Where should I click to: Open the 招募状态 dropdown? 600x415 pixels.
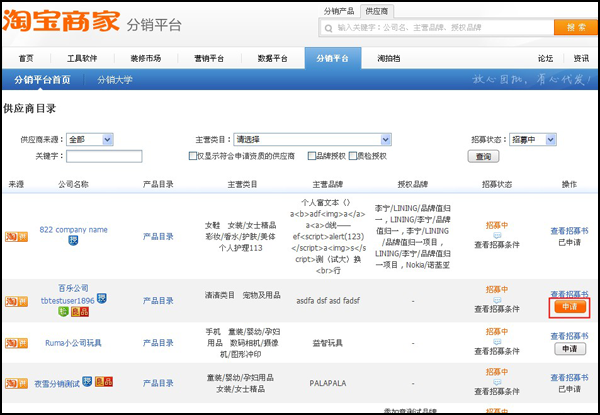[532, 140]
